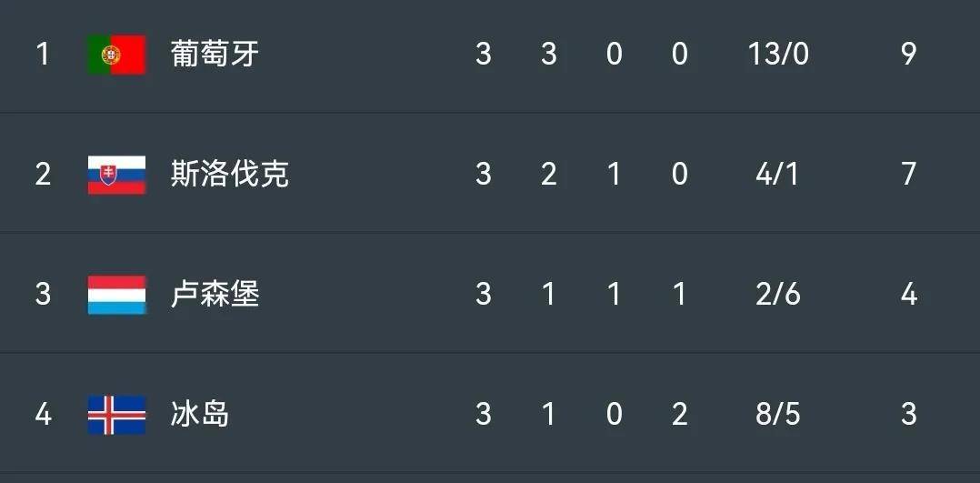Viewport: 980px width, 483px height.
Task: Open team 葡萄牙 from standings
Action: coord(215,55)
